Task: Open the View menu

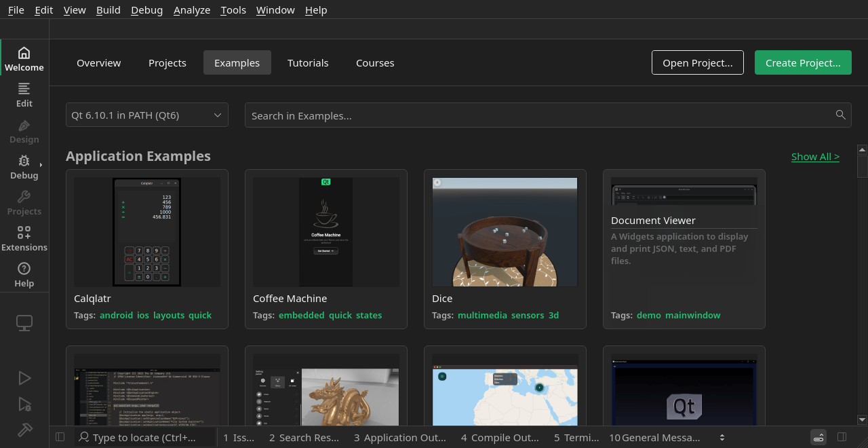Action: pos(75,10)
